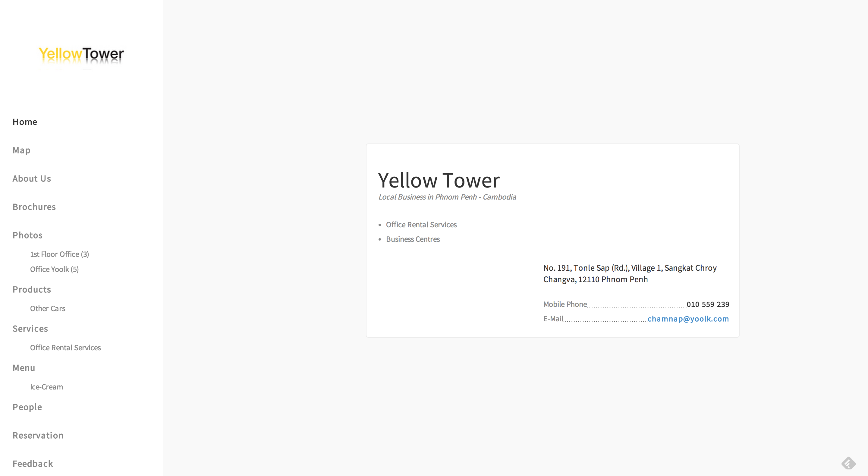Click Office Rental Services bullet in card
Image resolution: width=868 pixels, height=476 pixels.
pos(421,225)
